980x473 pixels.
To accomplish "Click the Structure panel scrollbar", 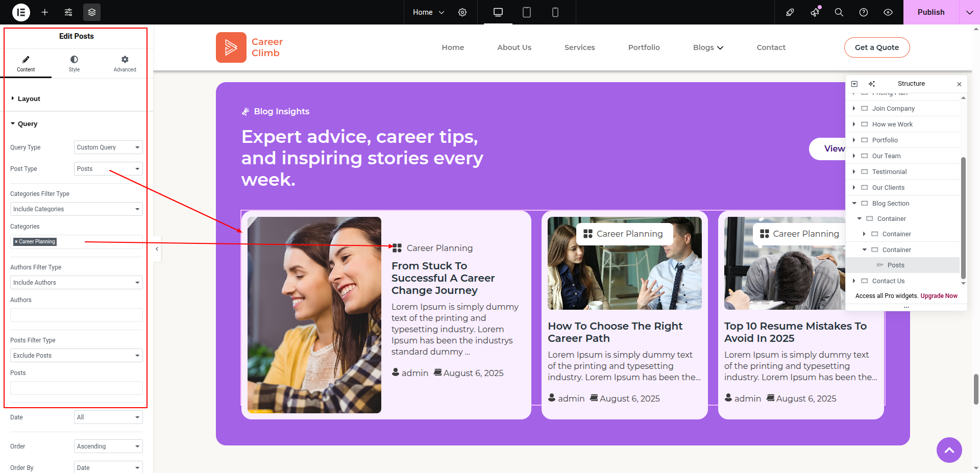I will tap(963, 218).
